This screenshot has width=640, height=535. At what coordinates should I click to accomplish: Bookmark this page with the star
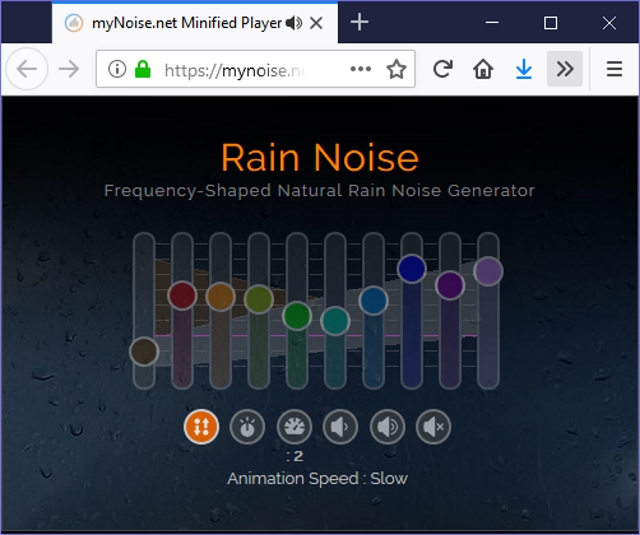pos(396,69)
